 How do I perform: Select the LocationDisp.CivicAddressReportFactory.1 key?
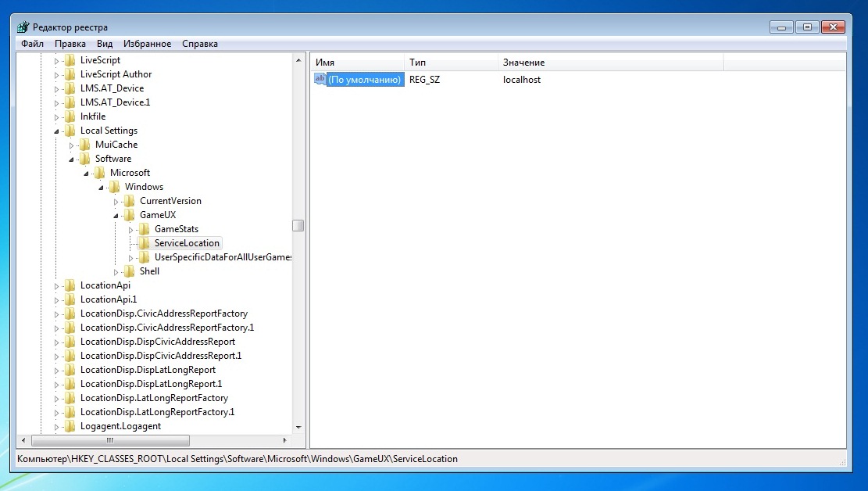coord(167,328)
